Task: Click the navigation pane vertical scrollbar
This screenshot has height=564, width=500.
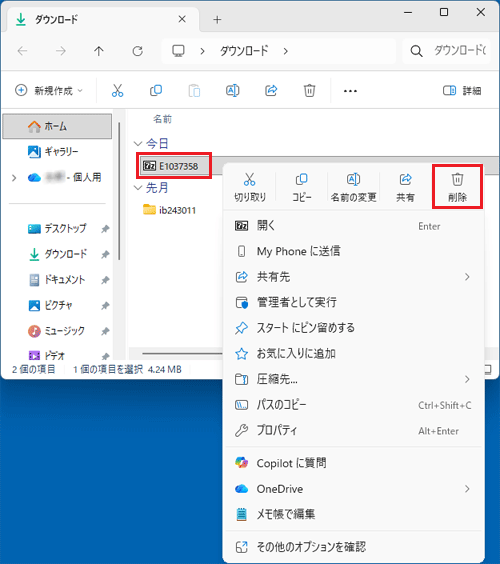Action: (x=119, y=191)
